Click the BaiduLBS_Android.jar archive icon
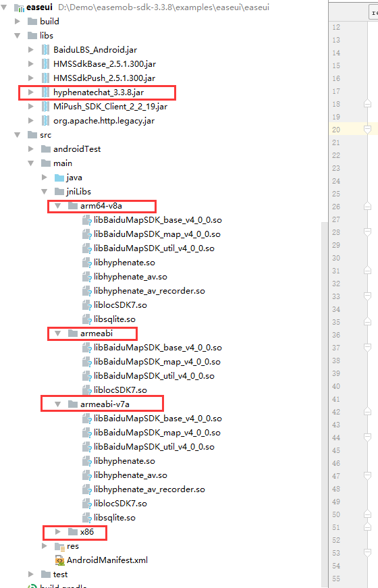 coord(45,49)
